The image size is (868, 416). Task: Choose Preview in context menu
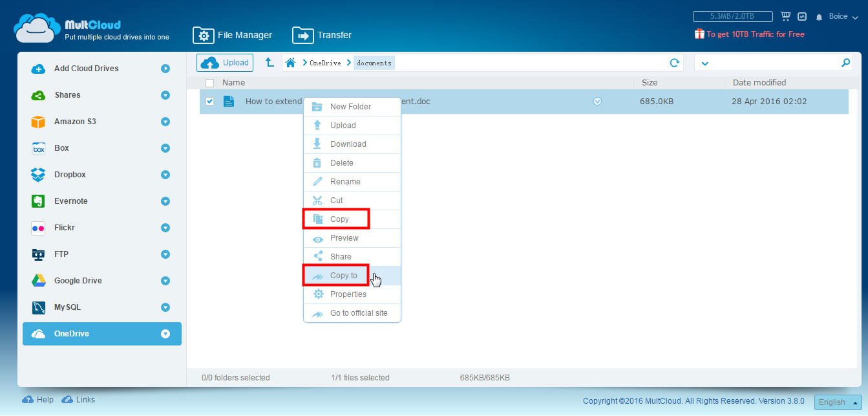pyautogui.click(x=352, y=238)
